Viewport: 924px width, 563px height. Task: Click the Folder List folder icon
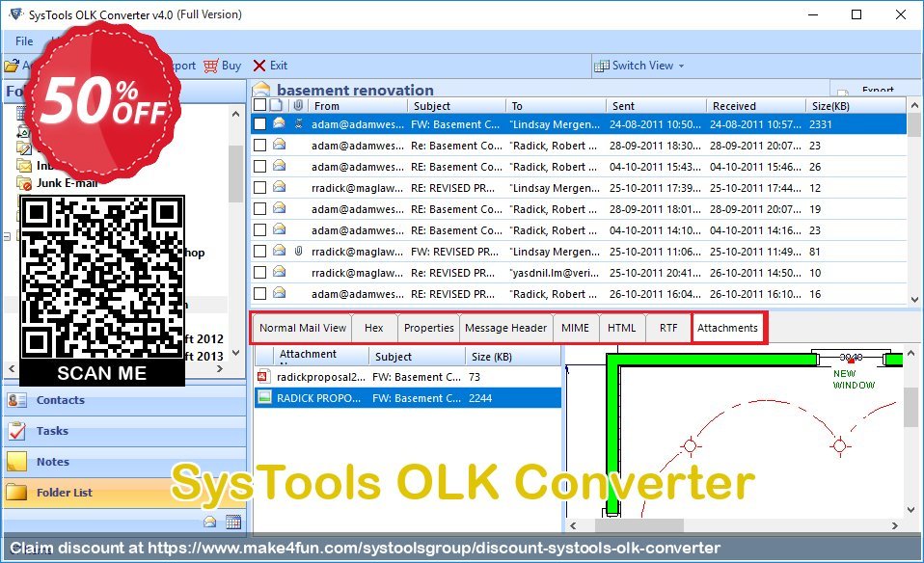click(x=16, y=493)
